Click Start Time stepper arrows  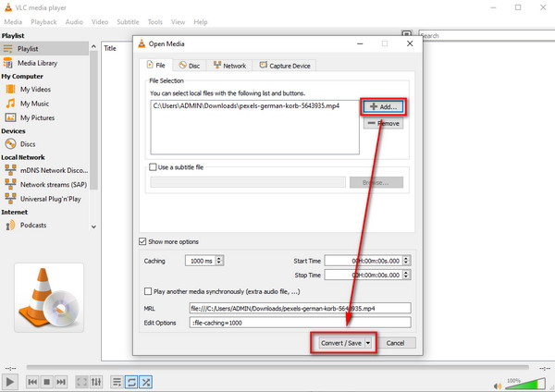click(407, 261)
